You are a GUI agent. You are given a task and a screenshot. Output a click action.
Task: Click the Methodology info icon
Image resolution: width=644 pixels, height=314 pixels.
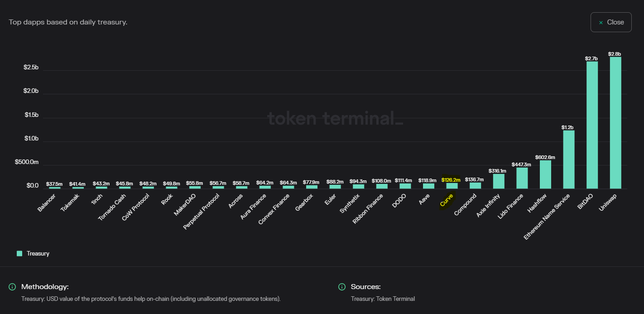(x=12, y=287)
